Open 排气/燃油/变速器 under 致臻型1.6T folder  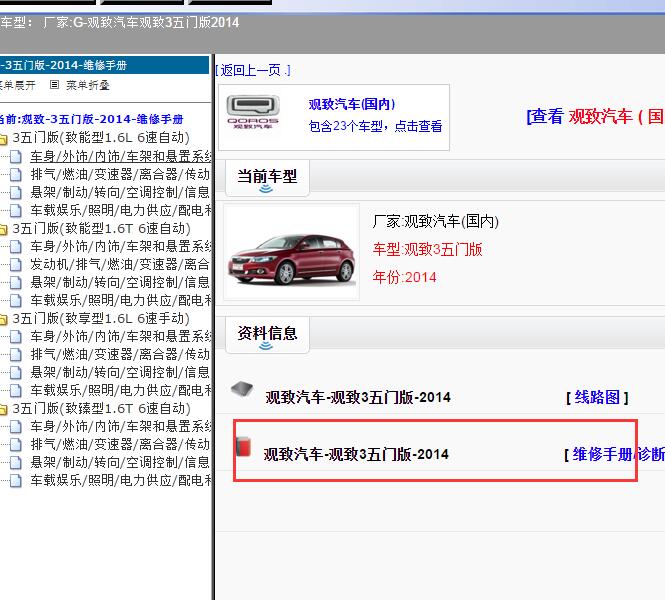(x=120, y=444)
